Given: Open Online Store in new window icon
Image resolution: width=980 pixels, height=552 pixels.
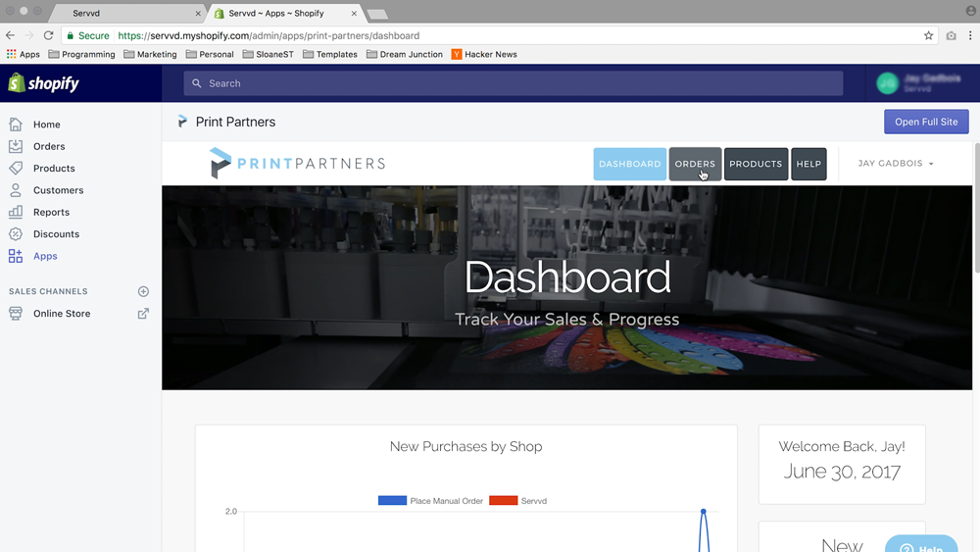Looking at the screenshot, I should 143,313.
